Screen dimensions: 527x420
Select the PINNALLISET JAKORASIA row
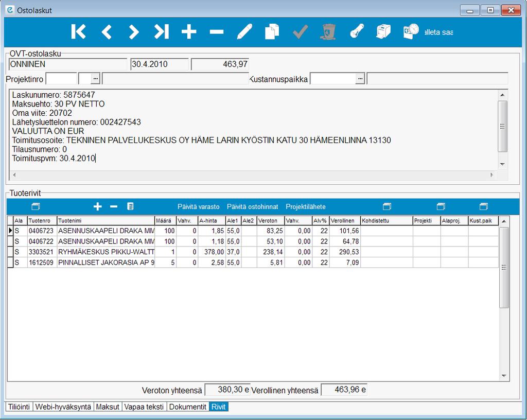253,262
